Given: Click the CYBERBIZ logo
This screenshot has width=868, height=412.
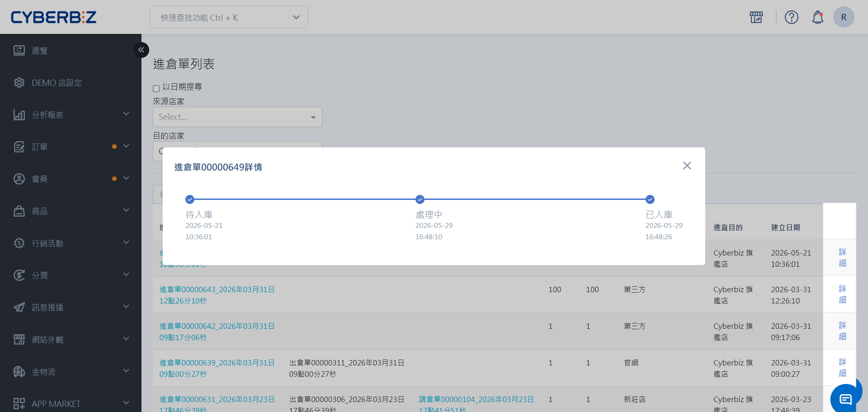Looking at the screenshot, I should click(x=54, y=17).
